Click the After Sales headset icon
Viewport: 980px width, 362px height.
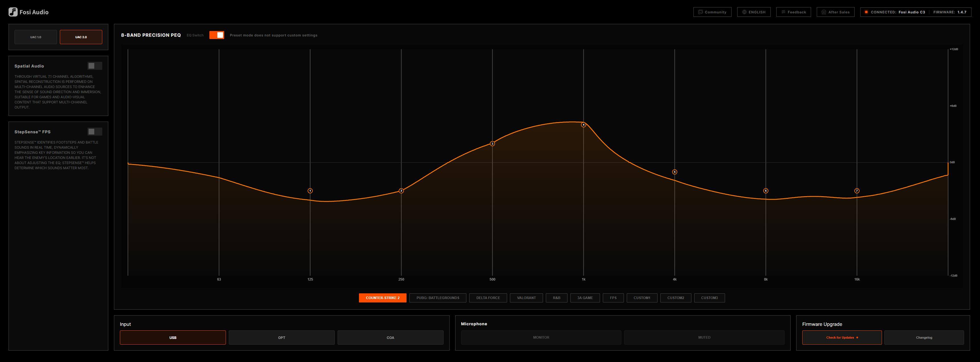tap(824, 12)
